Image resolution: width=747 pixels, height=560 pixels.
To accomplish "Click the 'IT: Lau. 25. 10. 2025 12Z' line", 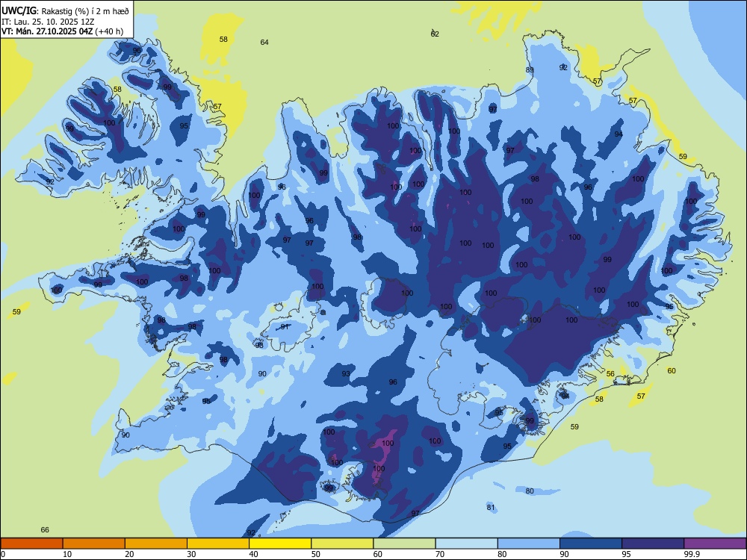I will pos(48,22).
